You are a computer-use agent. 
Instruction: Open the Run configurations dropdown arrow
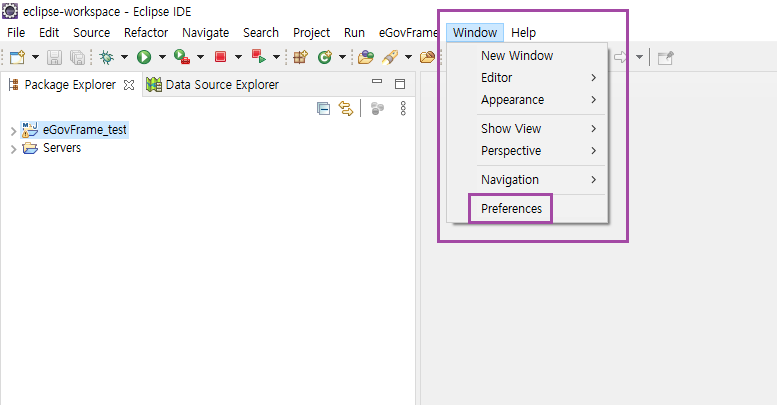[x=162, y=58]
